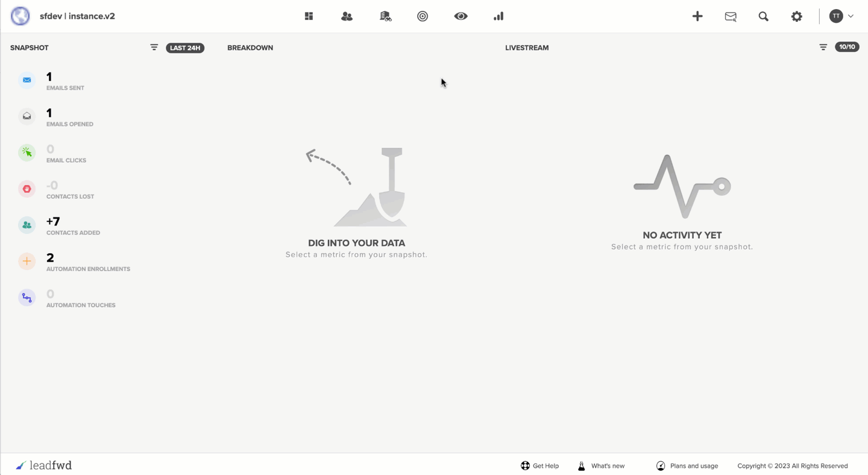
Task: Open the settings gear icon
Action: (x=796, y=16)
